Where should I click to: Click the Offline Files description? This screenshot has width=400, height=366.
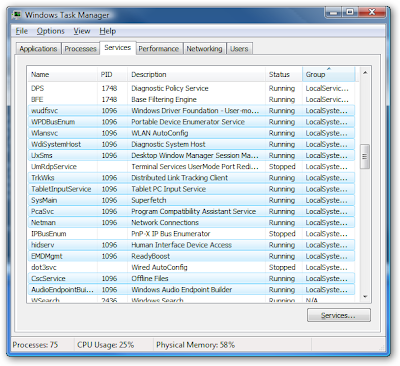pyautogui.click(x=150, y=279)
